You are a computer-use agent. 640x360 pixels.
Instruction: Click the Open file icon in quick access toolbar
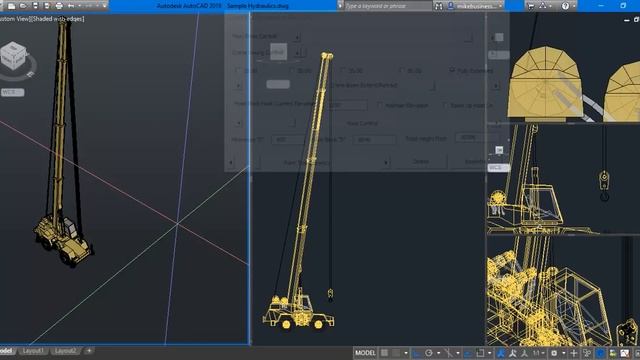pyautogui.click(x=23, y=6)
